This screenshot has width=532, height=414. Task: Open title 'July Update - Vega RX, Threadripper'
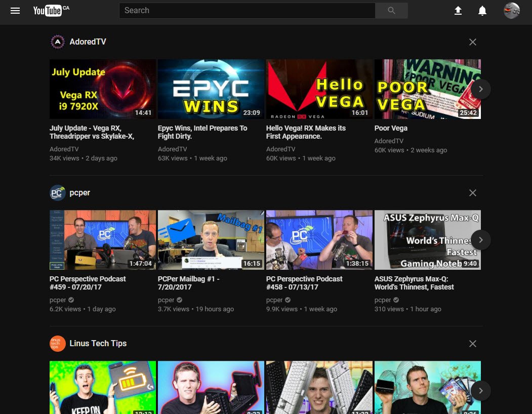coord(92,132)
